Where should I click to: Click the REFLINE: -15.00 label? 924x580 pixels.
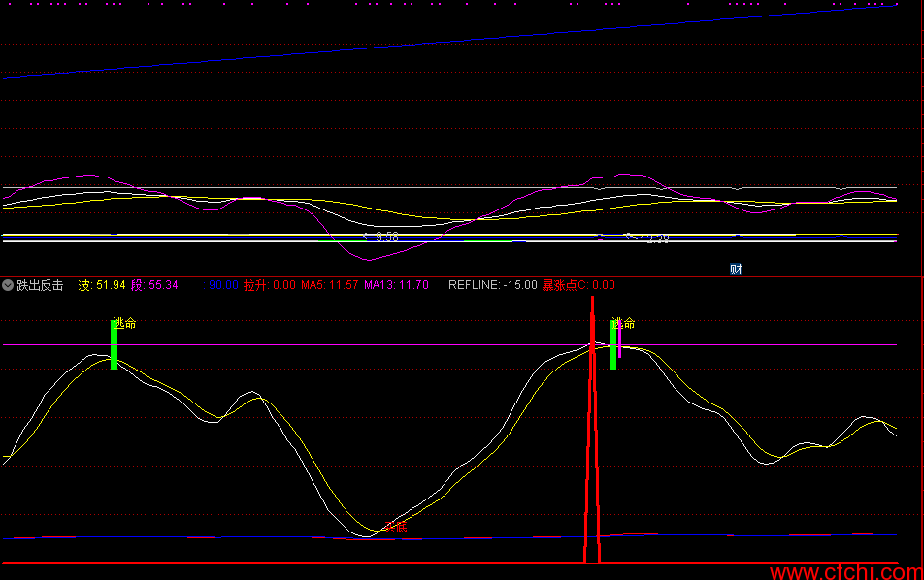[x=493, y=285]
